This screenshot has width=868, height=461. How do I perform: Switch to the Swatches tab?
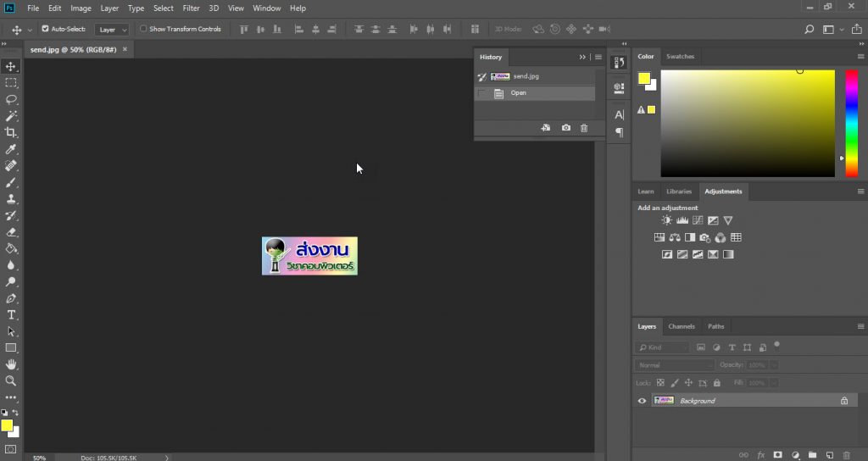click(x=680, y=57)
